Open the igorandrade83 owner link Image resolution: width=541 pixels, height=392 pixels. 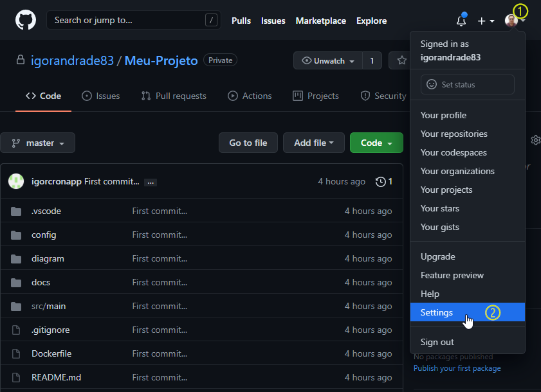(72, 60)
